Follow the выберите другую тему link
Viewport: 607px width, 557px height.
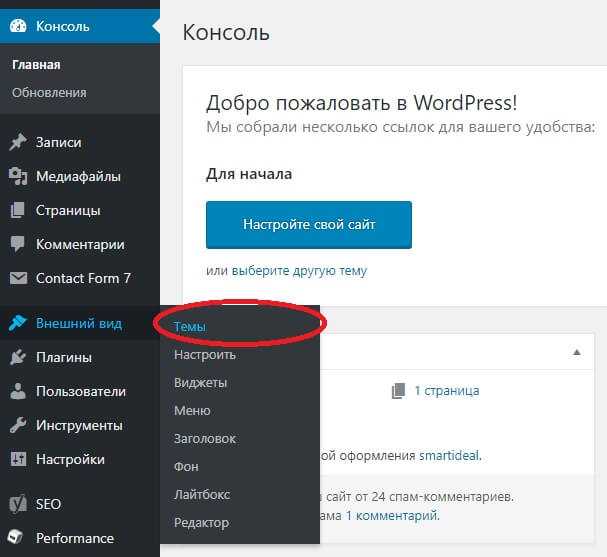tap(299, 271)
